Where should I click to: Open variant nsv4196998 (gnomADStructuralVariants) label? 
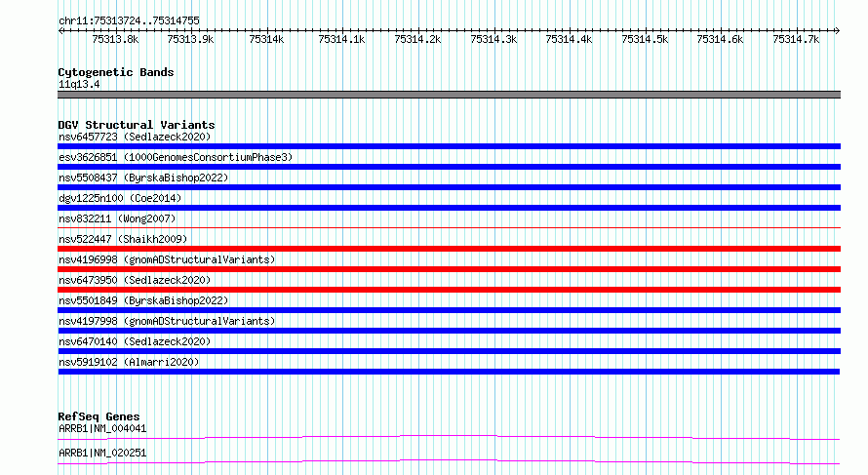pyautogui.click(x=167, y=259)
